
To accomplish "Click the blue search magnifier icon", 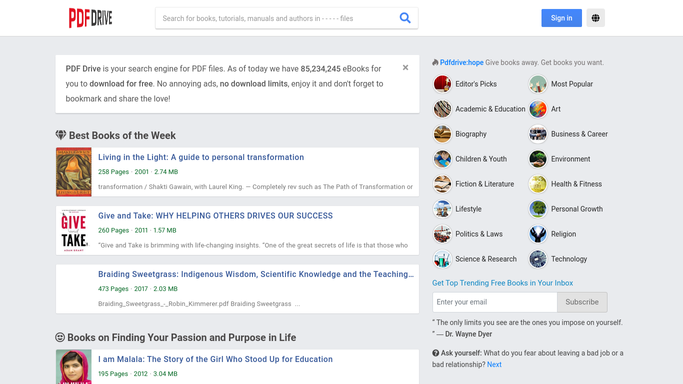I will click(405, 18).
